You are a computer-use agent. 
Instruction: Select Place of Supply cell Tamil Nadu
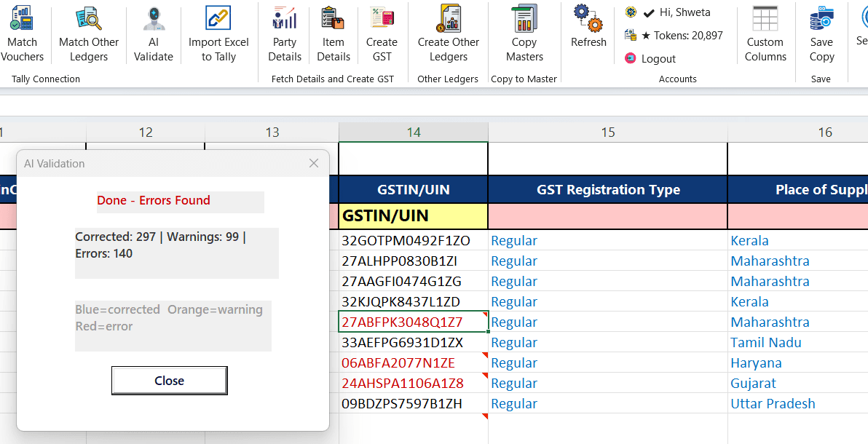pyautogui.click(x=766, y=342)
